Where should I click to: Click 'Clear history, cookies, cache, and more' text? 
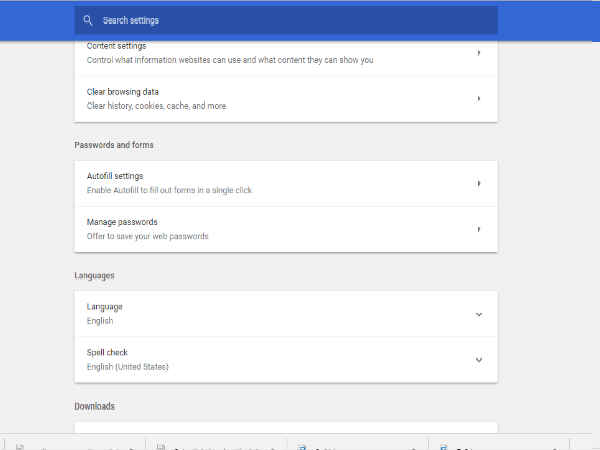coord(157,106)
